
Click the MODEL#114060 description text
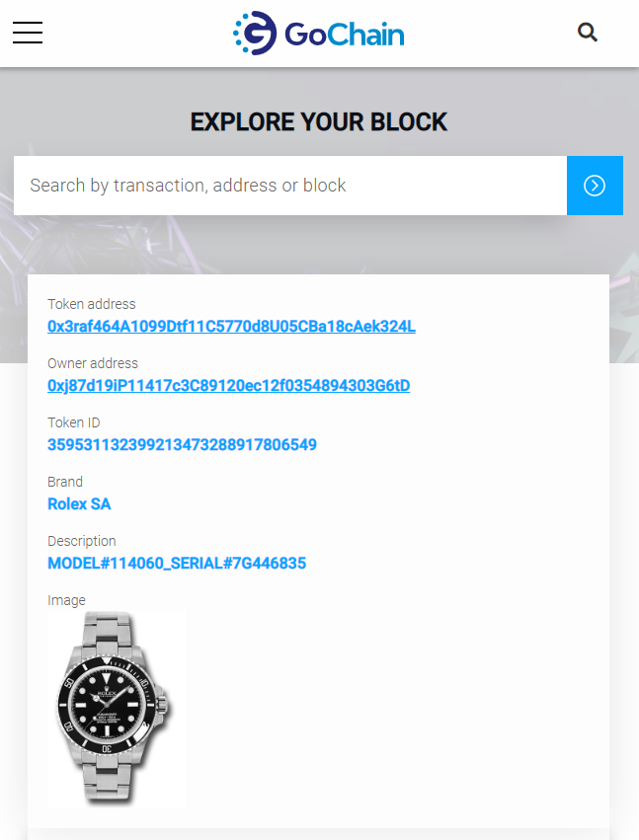177,563
